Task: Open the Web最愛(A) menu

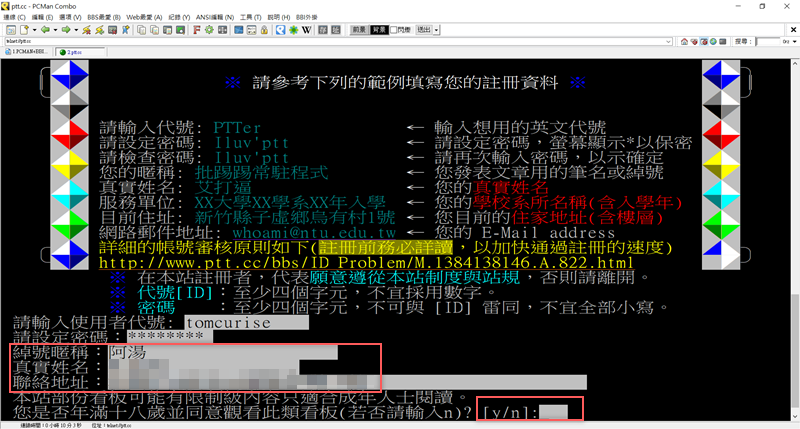Action: click(x=144, y=17)
